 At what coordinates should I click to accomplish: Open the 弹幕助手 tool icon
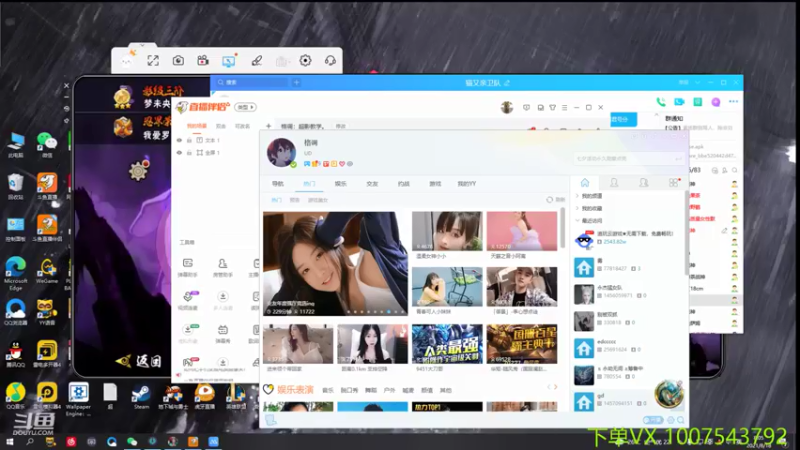(188, 267)
